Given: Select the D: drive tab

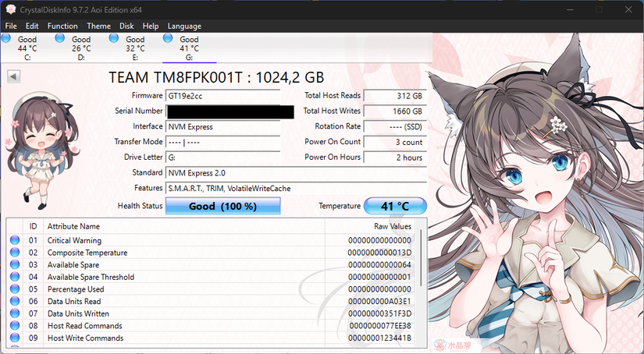Looking at the screenshot, I should pyautogui.click(x=81, y=48).
